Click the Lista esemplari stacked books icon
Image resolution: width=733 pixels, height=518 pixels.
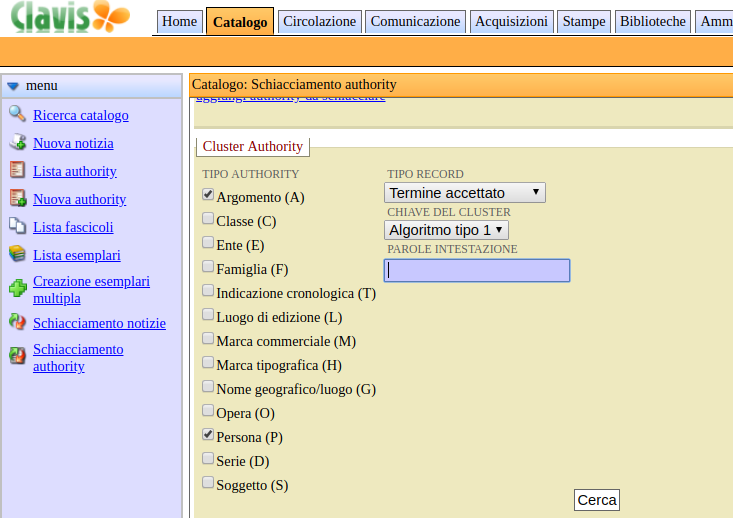click(x=17, y=254)
